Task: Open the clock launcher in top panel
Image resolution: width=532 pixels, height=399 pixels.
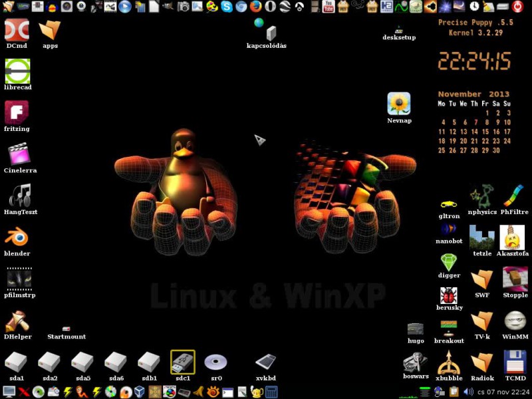Action: coord(474,7)
